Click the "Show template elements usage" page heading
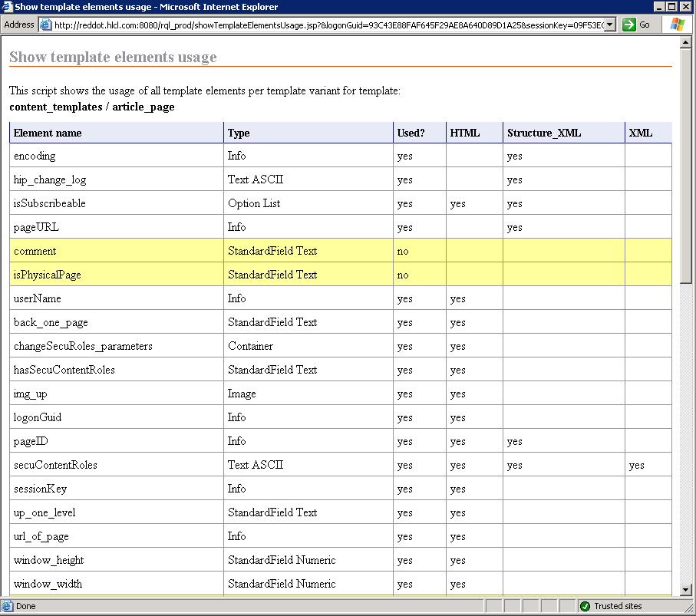Screen dimensions: 696x616 click(x=113, y=57)
